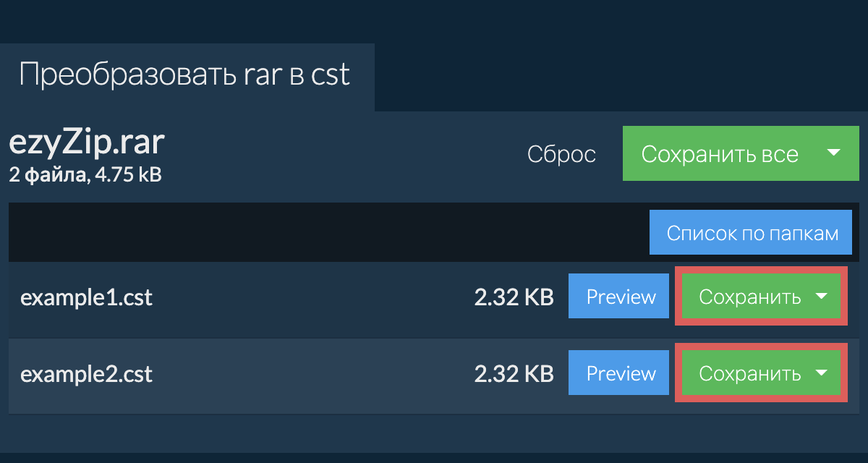Preview the example1.cst file
868x463 pixels.
click(x=621, y=297)
